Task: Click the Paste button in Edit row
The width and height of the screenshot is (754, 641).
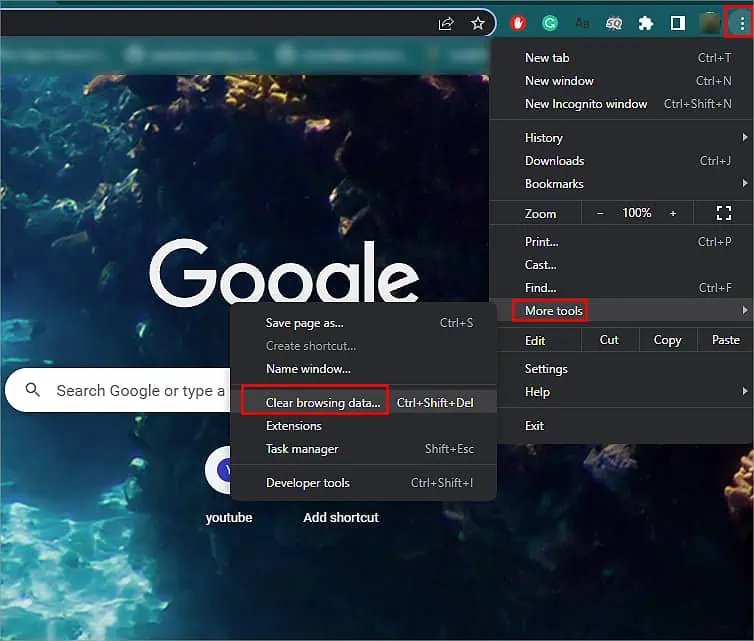Action: click(x=726, y=339)
